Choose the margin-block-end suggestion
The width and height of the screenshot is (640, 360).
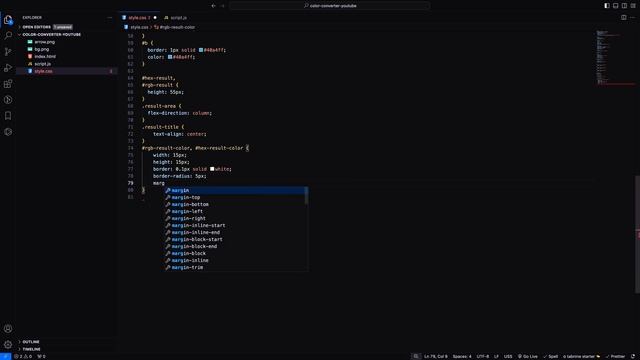[235, 246]
